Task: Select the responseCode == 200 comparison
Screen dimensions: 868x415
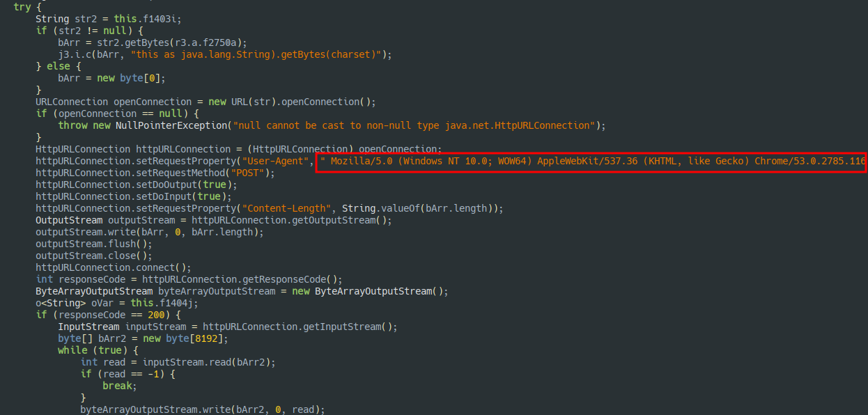Action: (111, 314)
